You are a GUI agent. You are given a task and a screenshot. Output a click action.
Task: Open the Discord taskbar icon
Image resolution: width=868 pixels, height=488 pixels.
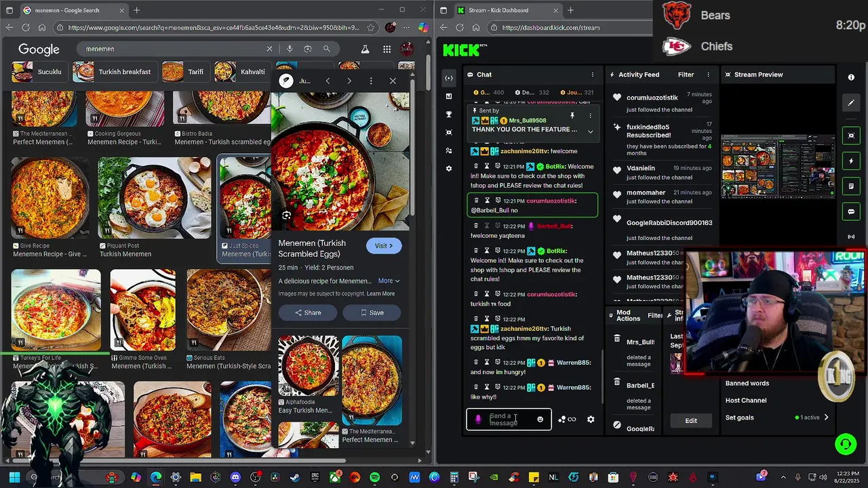point(235,477)
